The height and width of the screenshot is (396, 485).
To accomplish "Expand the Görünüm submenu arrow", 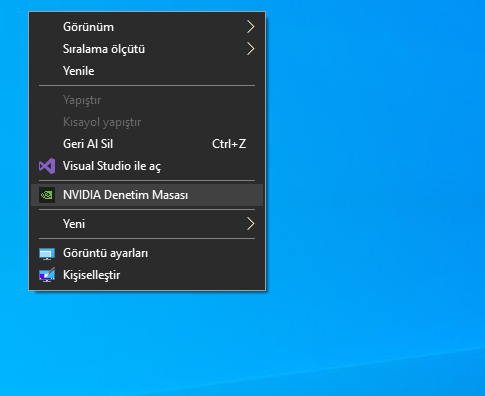I will coord(251,27).
